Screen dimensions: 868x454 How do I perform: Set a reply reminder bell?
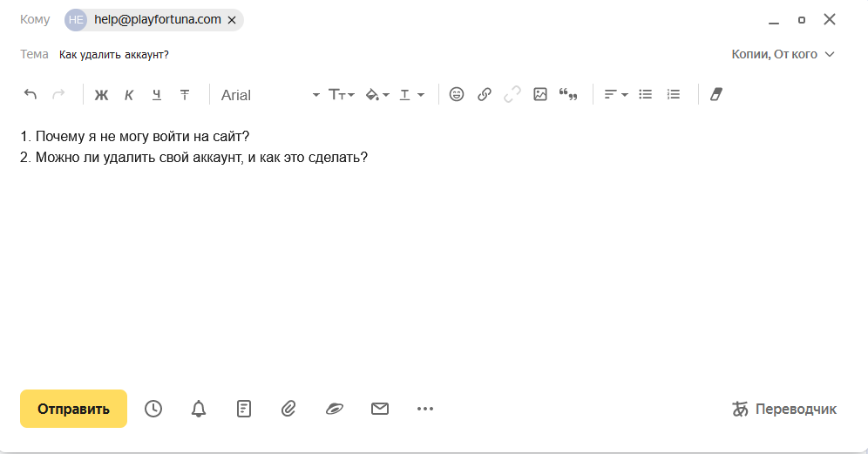pyautogui.click(x=199, y=410)
